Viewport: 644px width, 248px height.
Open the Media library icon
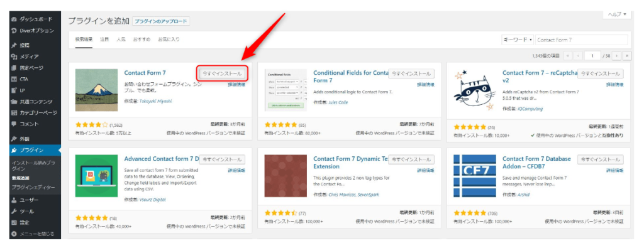14,57
